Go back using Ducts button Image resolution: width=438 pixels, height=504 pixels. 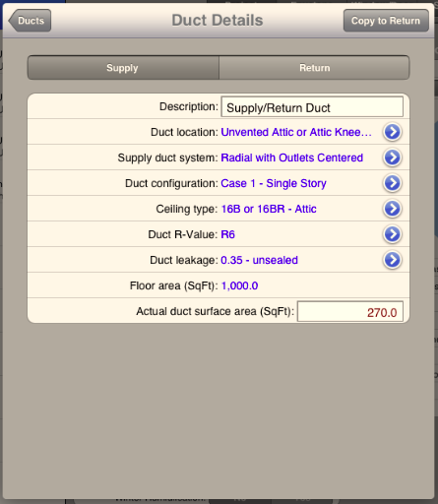tap(30, 21)
